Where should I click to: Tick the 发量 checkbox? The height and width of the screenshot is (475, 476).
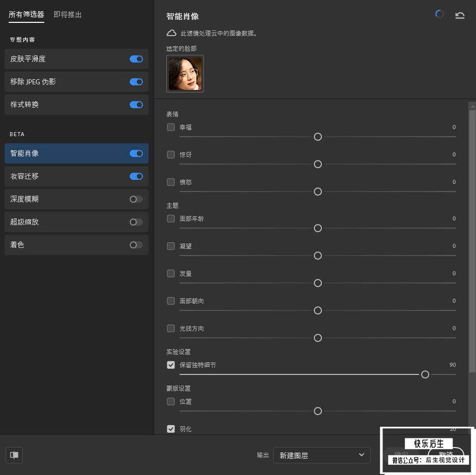pyautogui.click(x=171, y=274)
